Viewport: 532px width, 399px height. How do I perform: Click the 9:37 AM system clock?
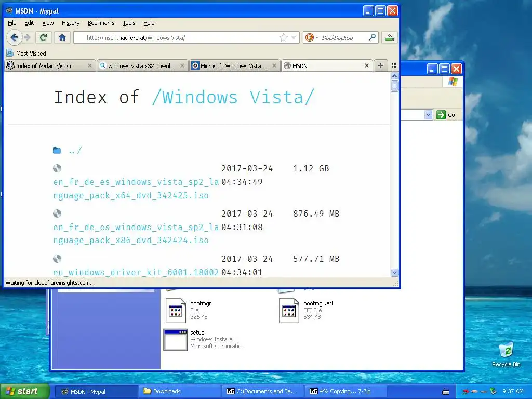(513, 391)
